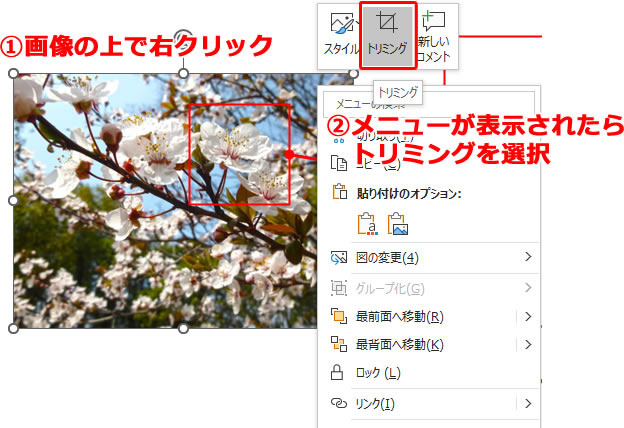Choose the keep source formatting paste icon
This screenshot has width=624, height=428.
coord(367,224)
